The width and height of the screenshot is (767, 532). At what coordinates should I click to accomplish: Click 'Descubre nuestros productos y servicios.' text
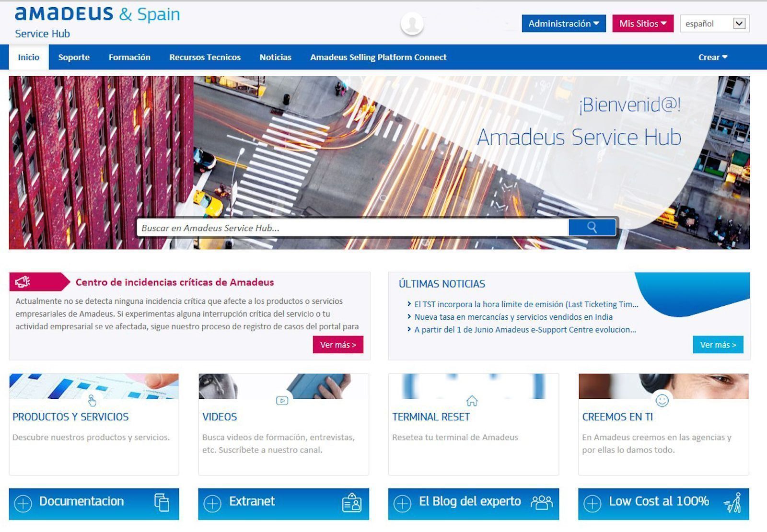(91, 437)
